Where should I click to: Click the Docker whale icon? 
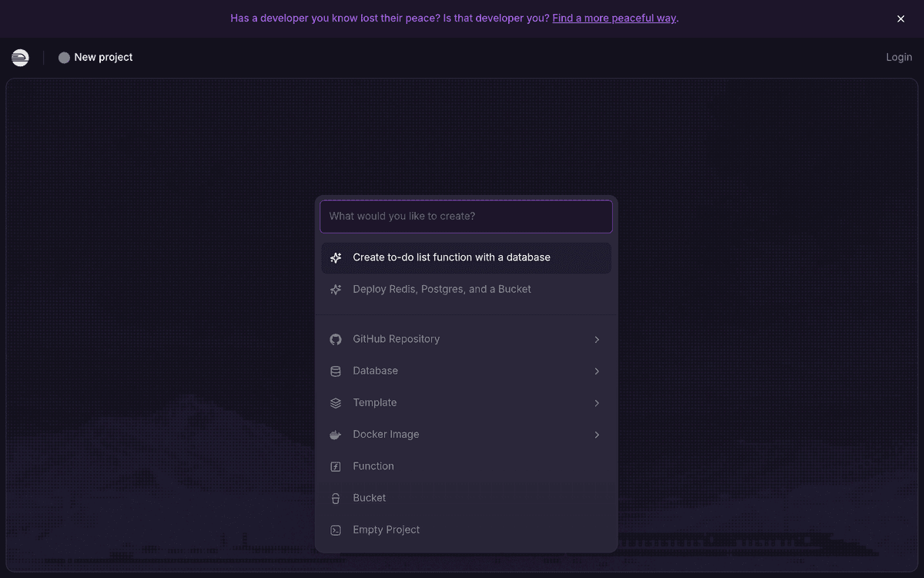pyautogui.click(x=336, y=435)
